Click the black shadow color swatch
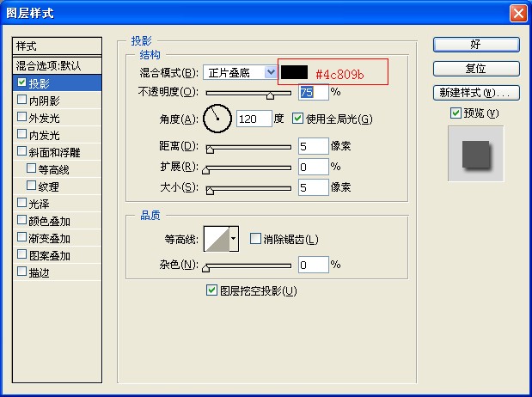Screen dimensions: 532x397 [x=294, y=72]
